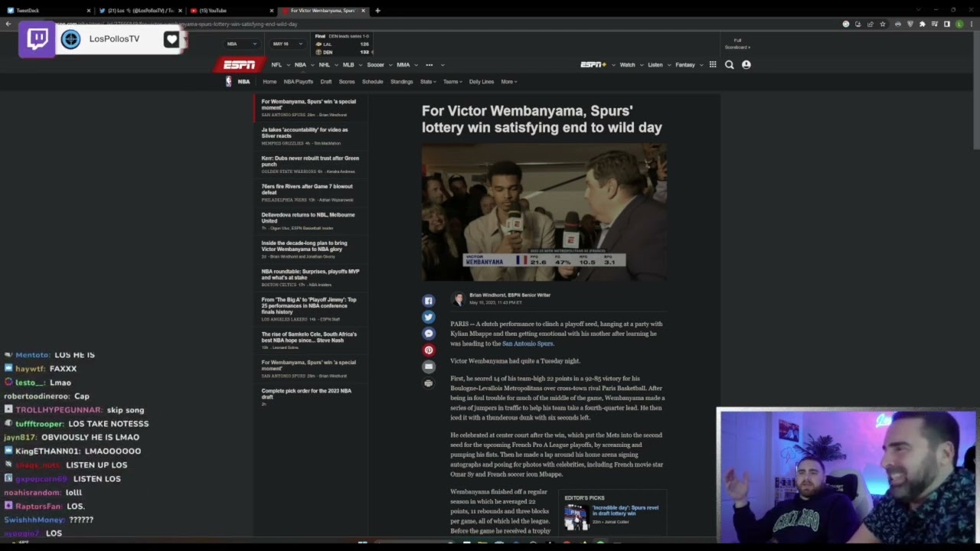Click the Wembanyama interview article image

[x=544, y=213]
